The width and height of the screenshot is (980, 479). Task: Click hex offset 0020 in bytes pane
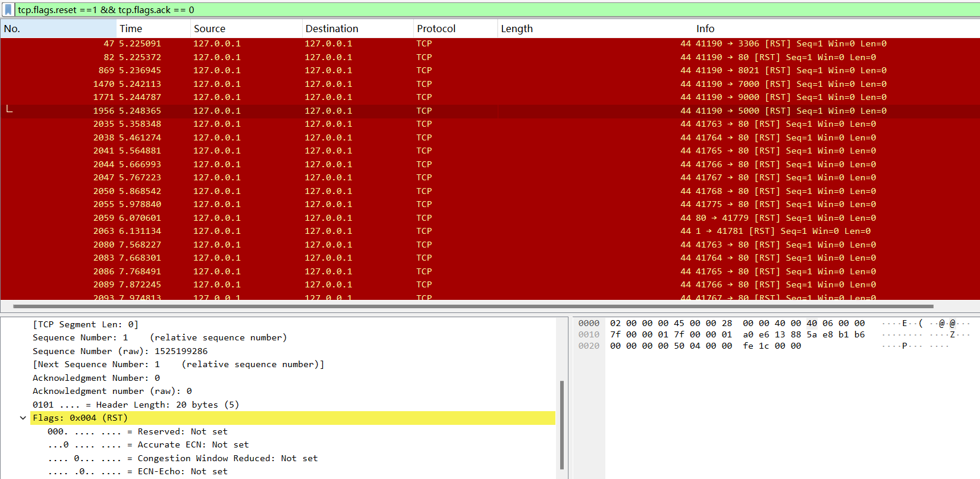click(x=589, y=346)
